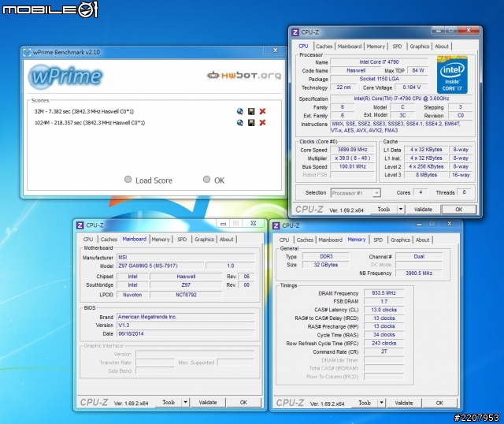Click the Command Rate value 2T
The height and width of the screenshot is (424, 504).
(384, 351)
